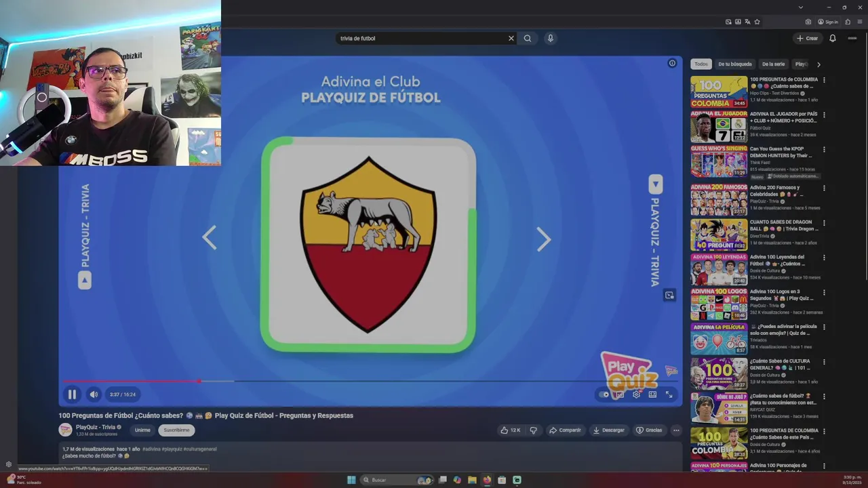Open options menu for '100 Leyendas del Fútbol' video
The width and height of the screenshot is (868, 488).
point(824,258)
